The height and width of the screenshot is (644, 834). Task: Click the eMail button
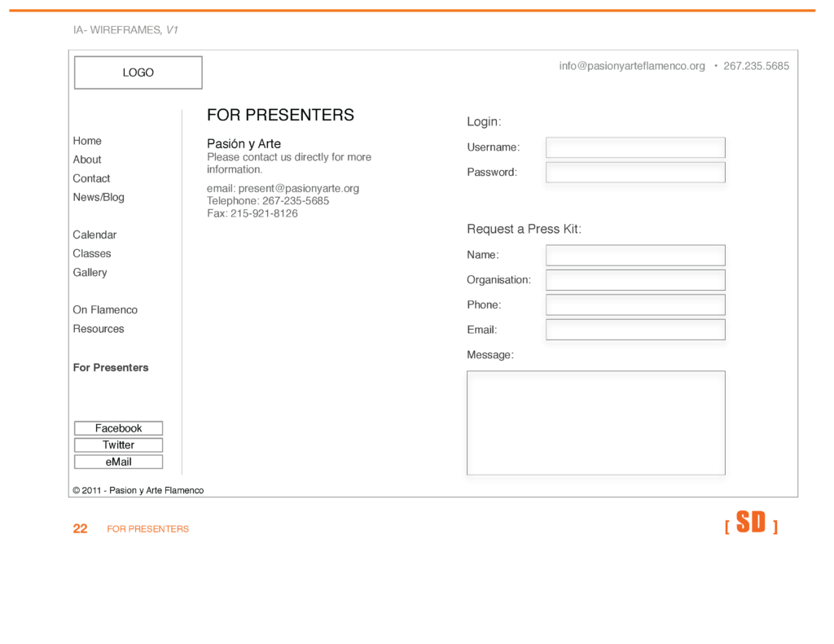tap(118, 462)
